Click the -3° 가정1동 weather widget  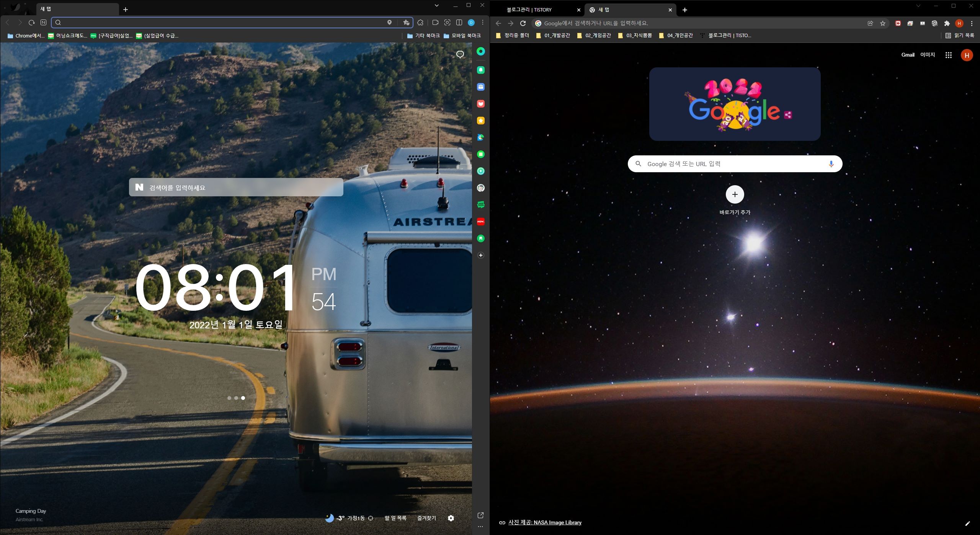[349, 518]
